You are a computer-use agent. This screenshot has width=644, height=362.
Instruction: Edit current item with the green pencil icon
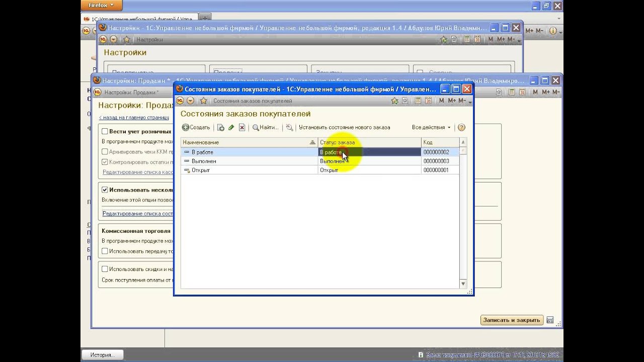click(231, 128)
